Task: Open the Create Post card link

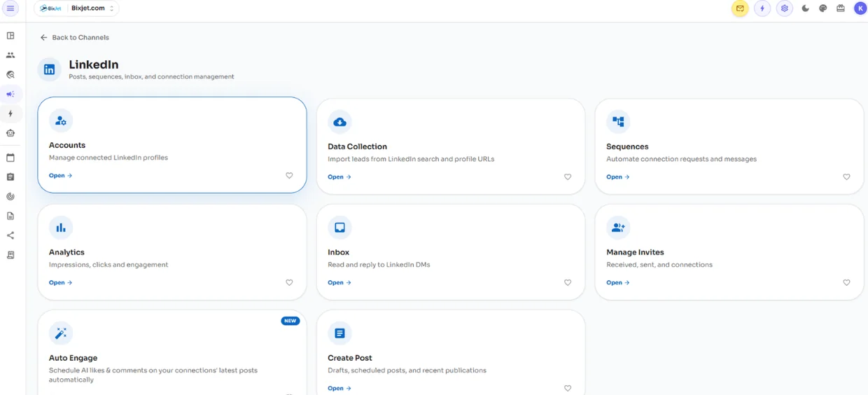Action: point(339,389)
